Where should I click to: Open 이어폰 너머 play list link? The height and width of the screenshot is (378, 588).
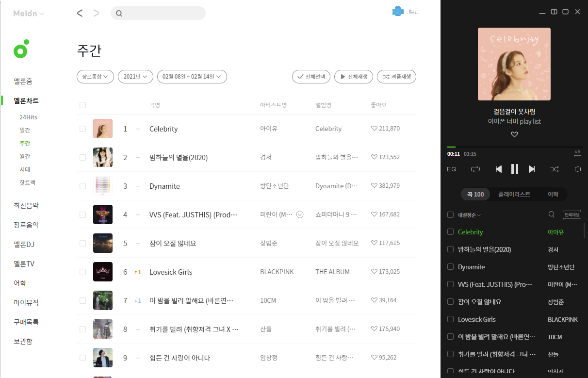click(514, 121)
